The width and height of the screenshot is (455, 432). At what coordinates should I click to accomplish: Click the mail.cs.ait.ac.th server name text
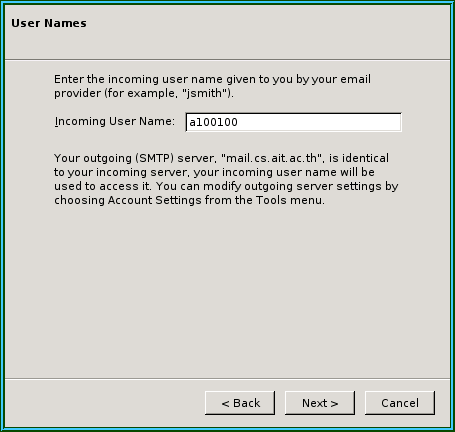[273, 158]
